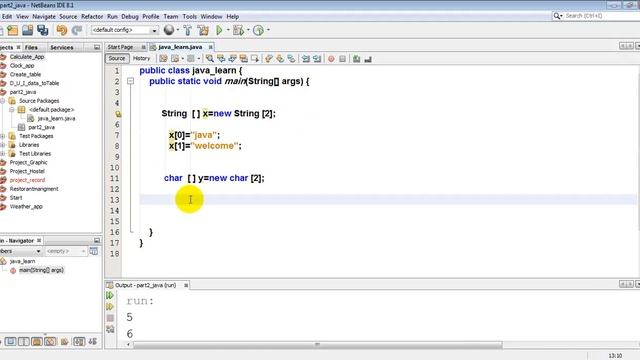
Task: Open Debug Project dropdown arrow
Action: point(248,30)
